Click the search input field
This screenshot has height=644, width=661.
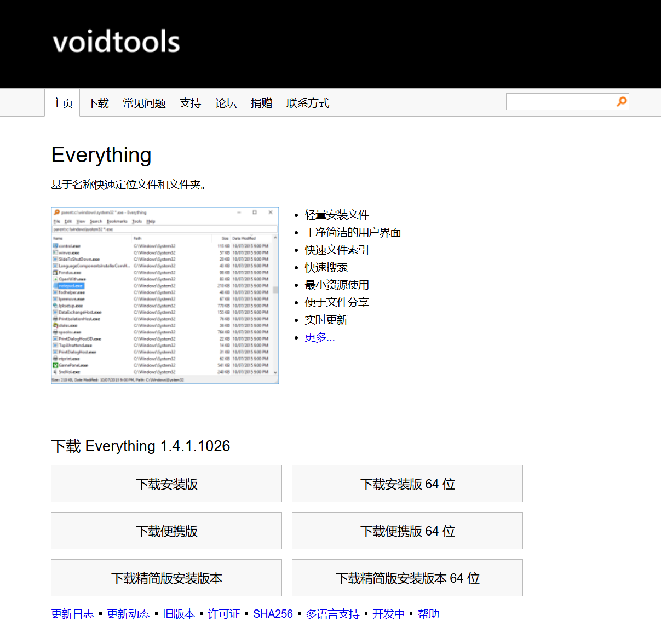click(x=559, y=101)
